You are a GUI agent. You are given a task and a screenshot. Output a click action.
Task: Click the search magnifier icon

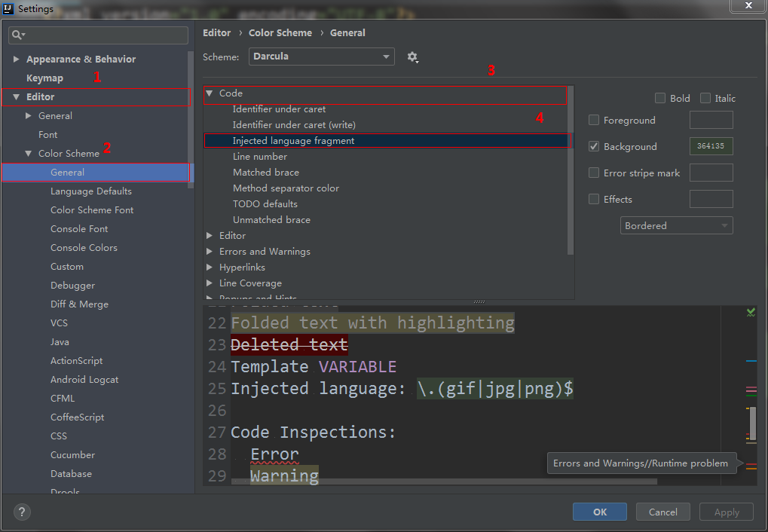tap(17, 35)
